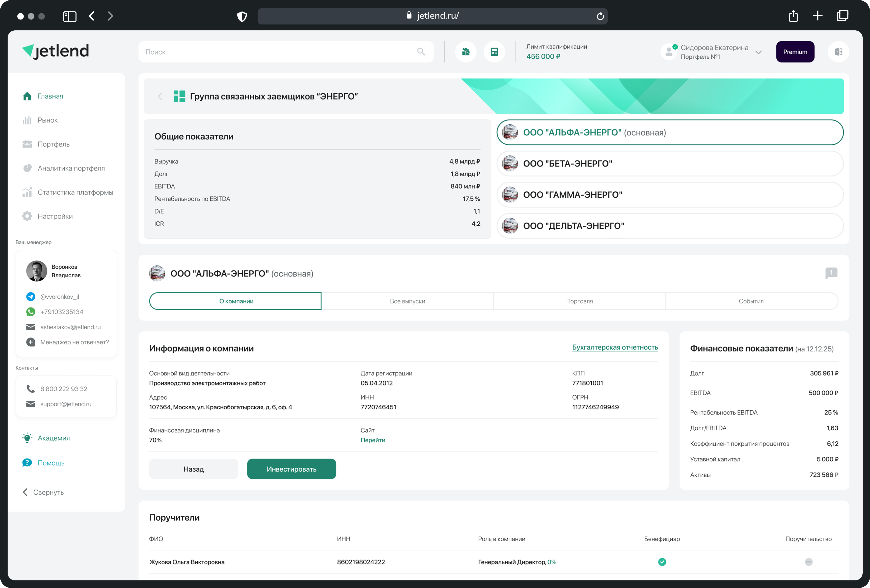
Task: Go back with the browser back arrow
Action: coord(92,16)
